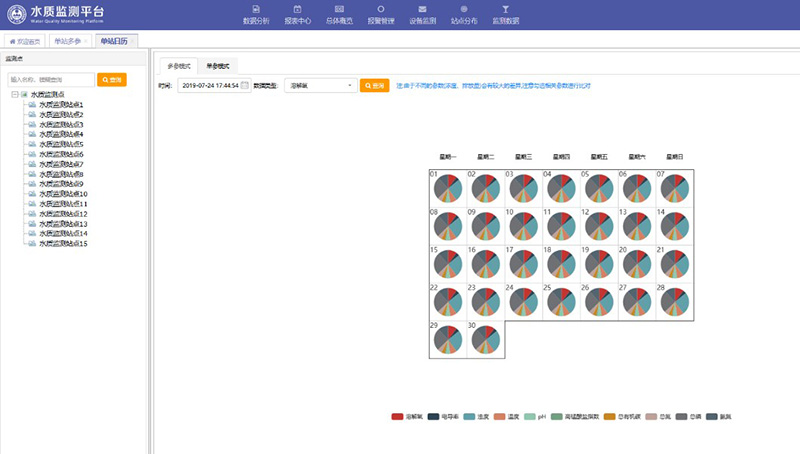800x454 pixels.
Task: Click the orange search button beside station filter
Action: [112, 79]
